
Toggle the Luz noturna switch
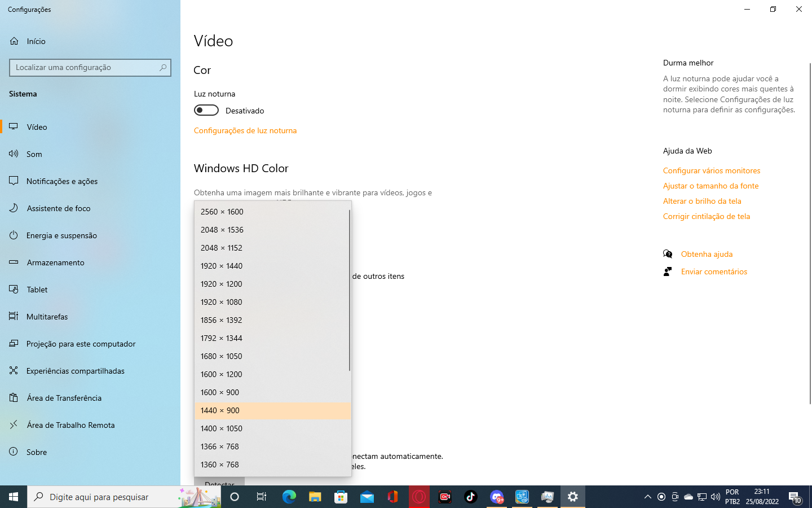[x=206, y=110]
